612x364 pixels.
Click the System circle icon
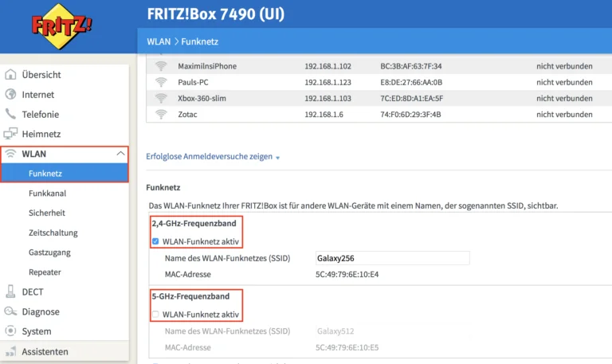coord(10,331)
